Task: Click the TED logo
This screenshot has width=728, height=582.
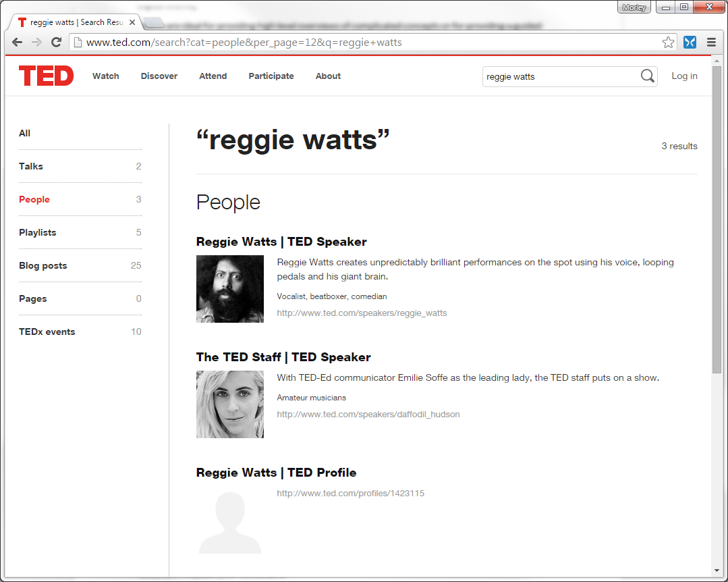Action: click(x=46, y=76)
